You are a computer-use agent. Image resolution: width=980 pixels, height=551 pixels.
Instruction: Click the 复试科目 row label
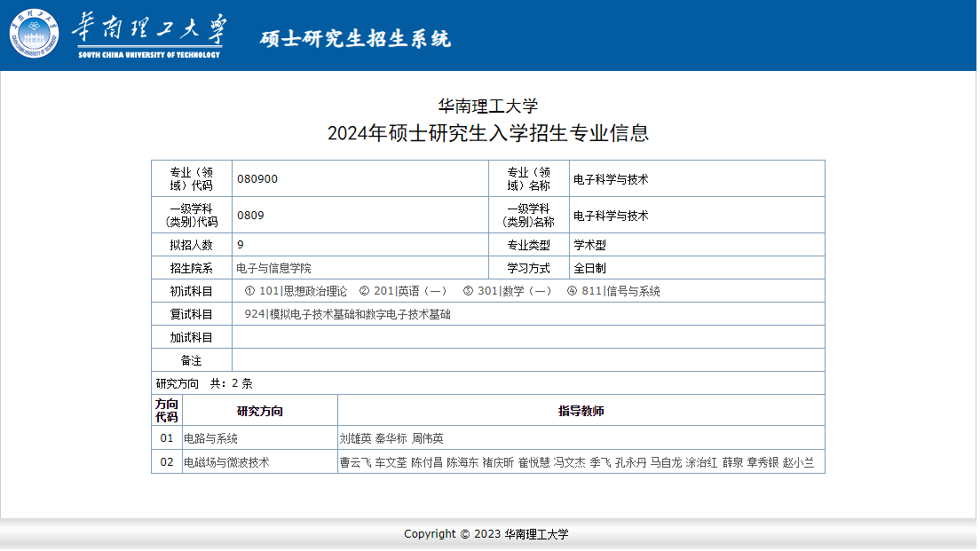191,315
